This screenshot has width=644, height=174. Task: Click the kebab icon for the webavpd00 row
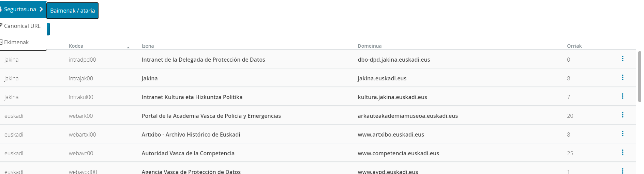(623, 171)
